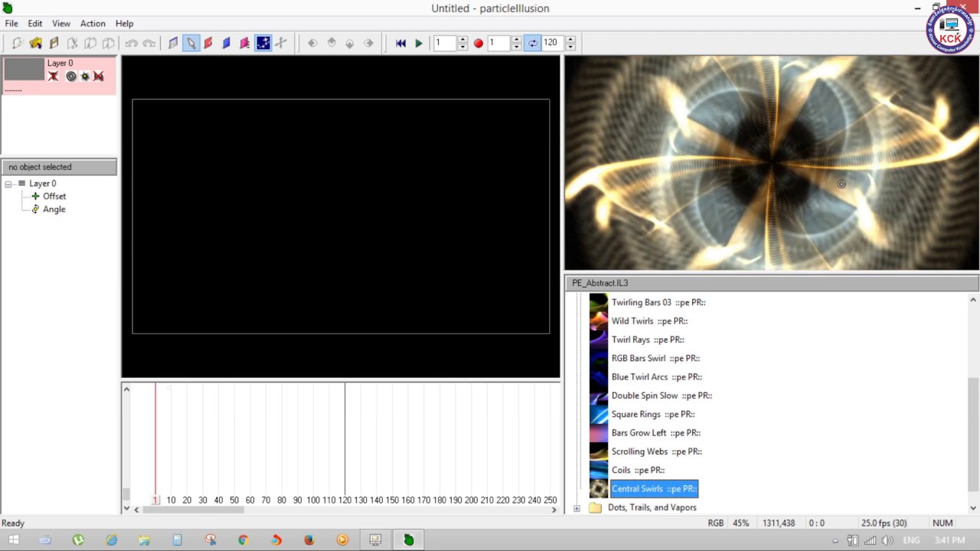Select the Layer 0 thumbnail
The image size is (980, 551).
[x=24, y=70]
